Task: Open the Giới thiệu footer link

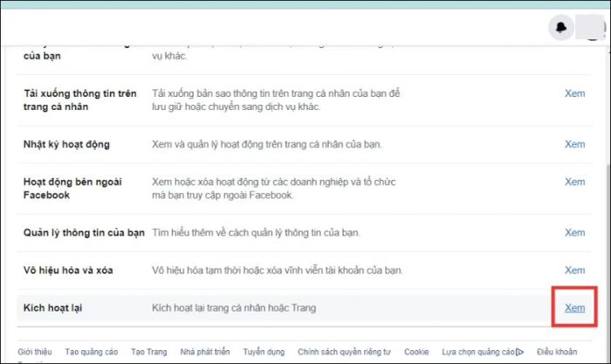Action: [35, 352]
